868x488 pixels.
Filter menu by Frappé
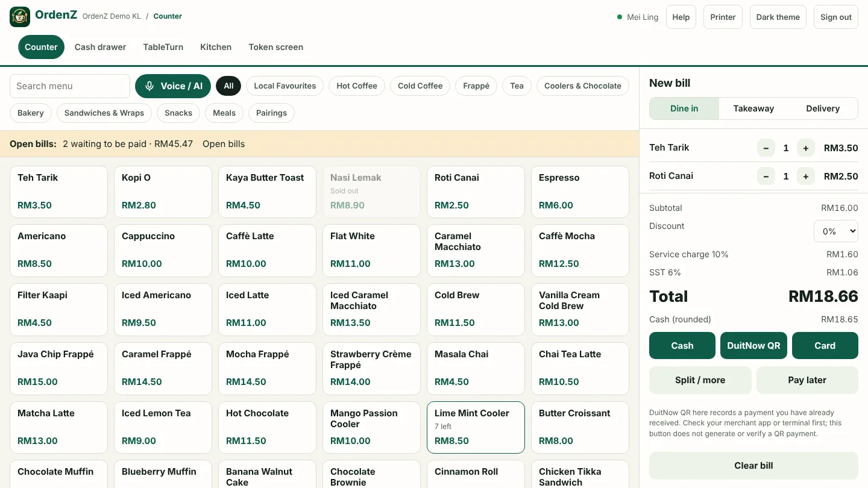point(476,86)
